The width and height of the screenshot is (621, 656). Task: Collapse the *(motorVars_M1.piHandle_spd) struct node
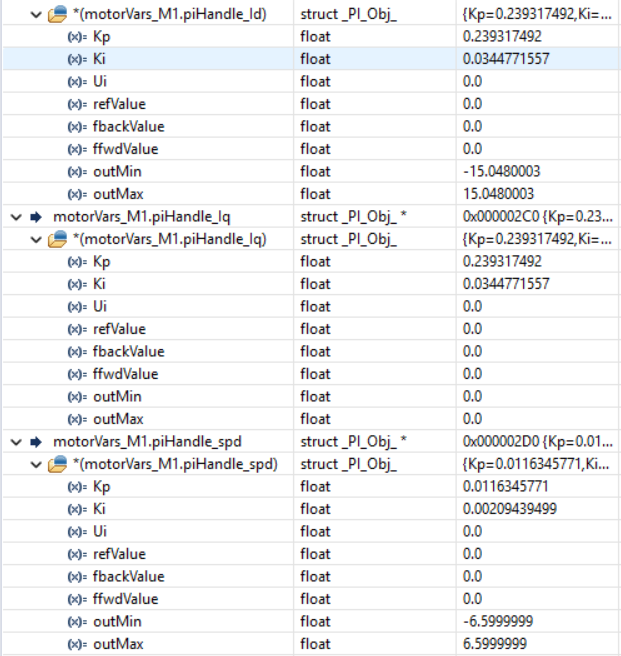pyautogui.click(x=36, y=464)
